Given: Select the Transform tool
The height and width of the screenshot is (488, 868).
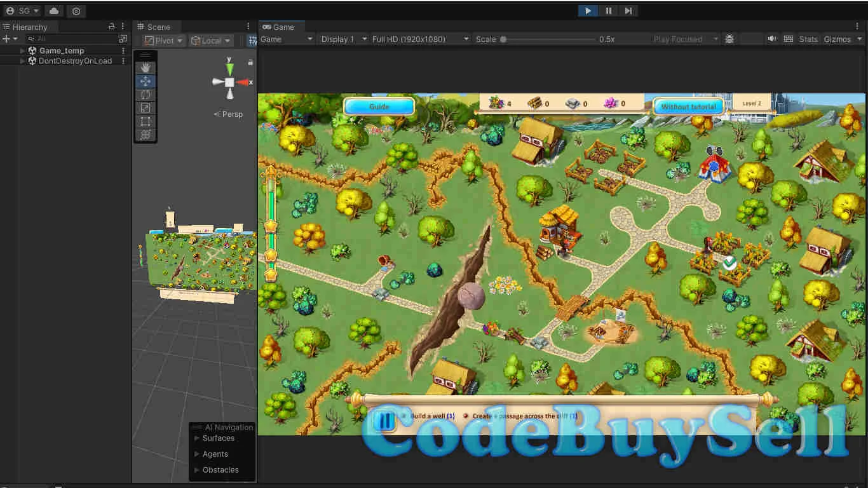Looking at the screenshot, I should click(146, 135).
